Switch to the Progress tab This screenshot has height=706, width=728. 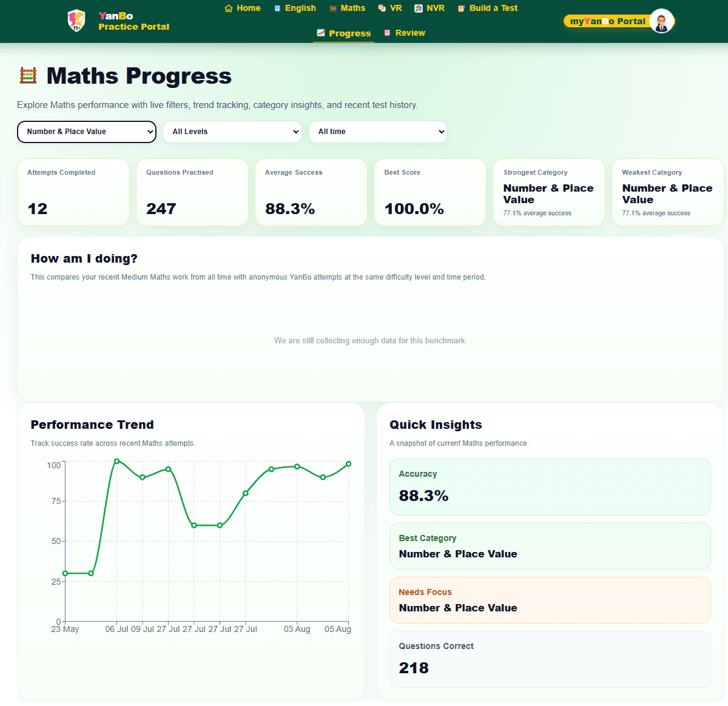pos(344,33)
